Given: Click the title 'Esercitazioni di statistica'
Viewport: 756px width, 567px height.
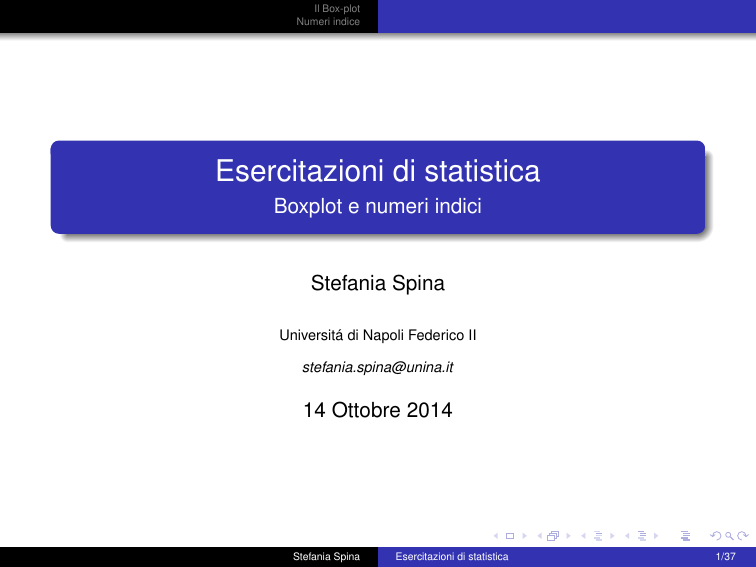Looking at the screenshot, I should click(x=378, y=171).
